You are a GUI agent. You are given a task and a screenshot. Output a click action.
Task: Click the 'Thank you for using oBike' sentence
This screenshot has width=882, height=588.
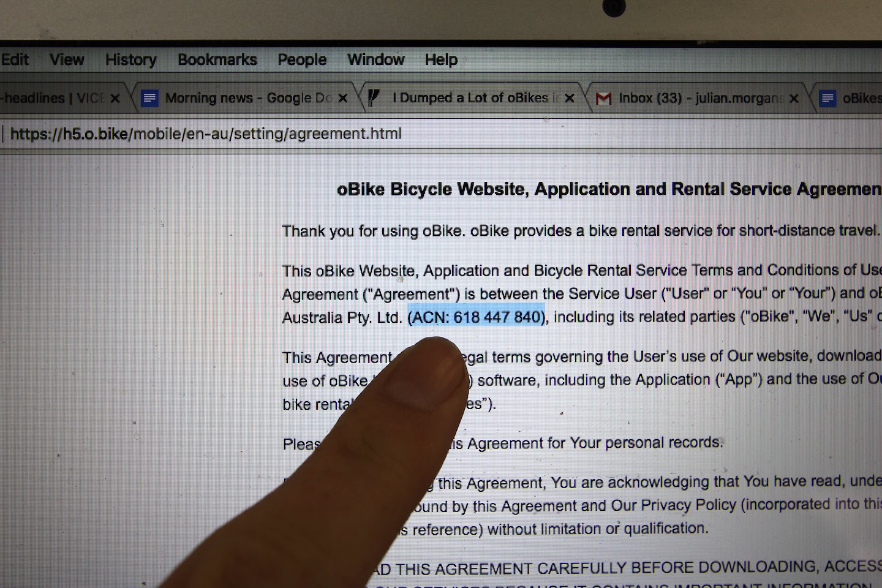581,231
